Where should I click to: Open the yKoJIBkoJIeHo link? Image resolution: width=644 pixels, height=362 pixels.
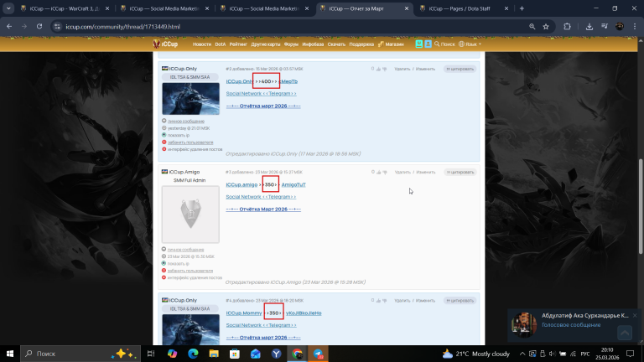304,313
